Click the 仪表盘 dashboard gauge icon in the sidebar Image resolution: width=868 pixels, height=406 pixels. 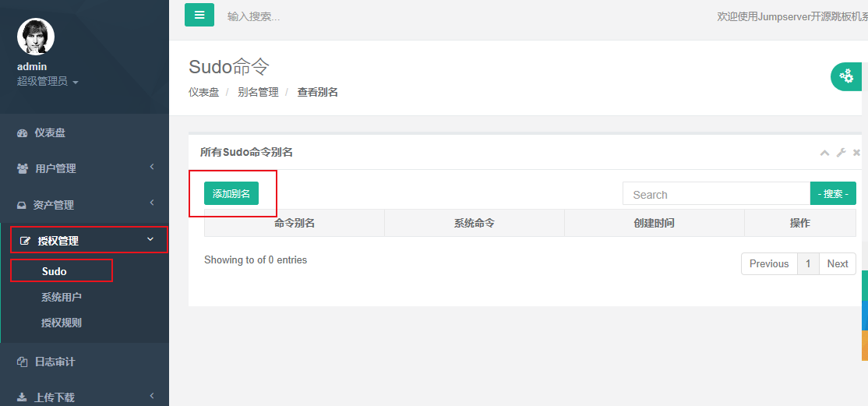(23, 133)
